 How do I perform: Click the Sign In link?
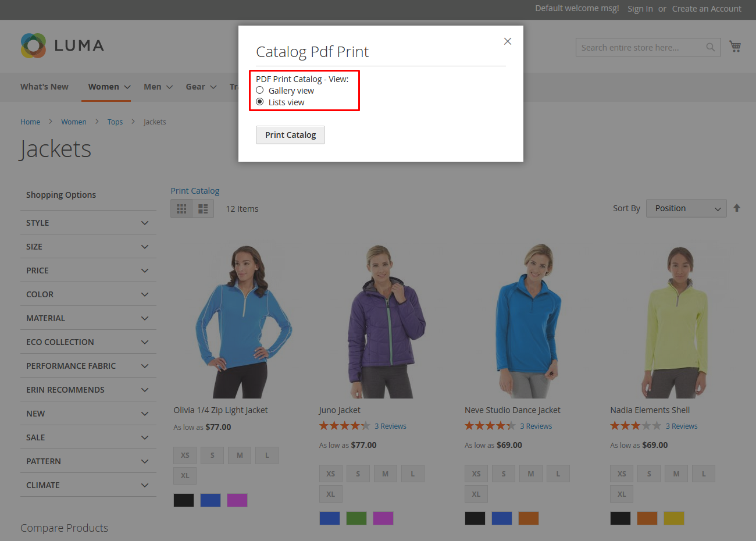click(x=640, y=9)
